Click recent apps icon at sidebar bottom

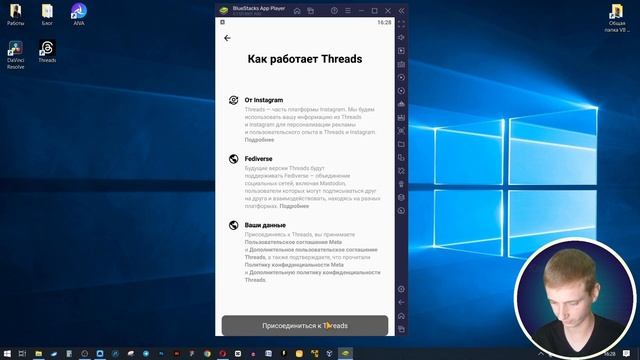tap(401, 329)
